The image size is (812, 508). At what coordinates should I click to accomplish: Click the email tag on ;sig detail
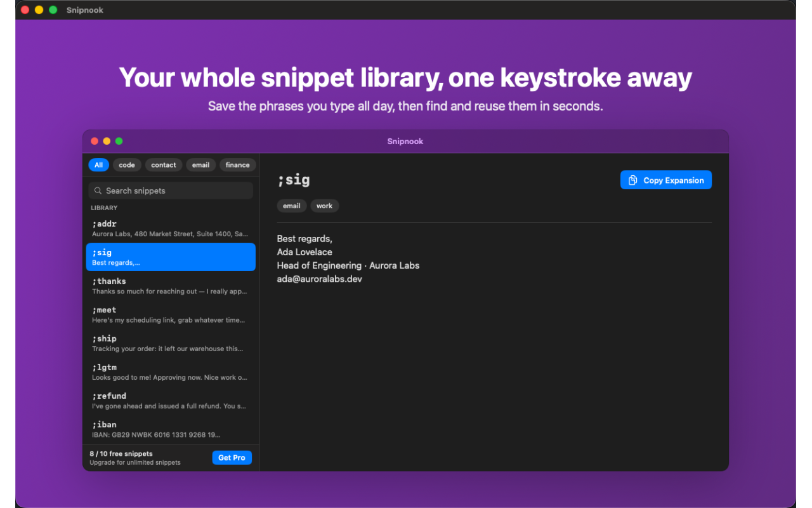pyautogui.click(x=292, y=206)
